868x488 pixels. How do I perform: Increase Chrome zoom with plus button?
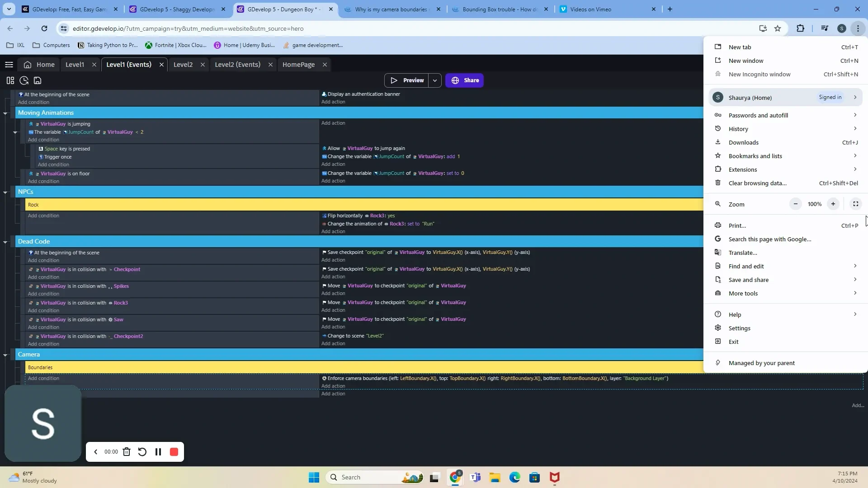click(x=833, y=204)
